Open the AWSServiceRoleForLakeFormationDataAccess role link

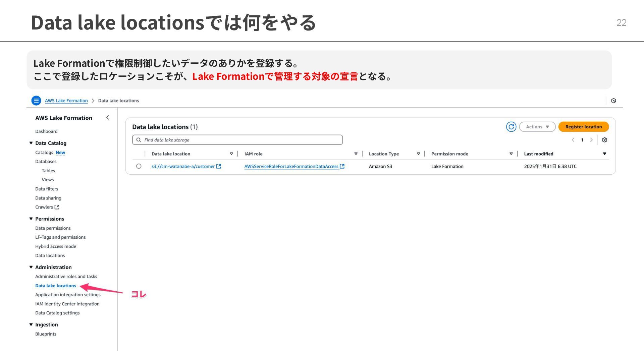(291, 166)
